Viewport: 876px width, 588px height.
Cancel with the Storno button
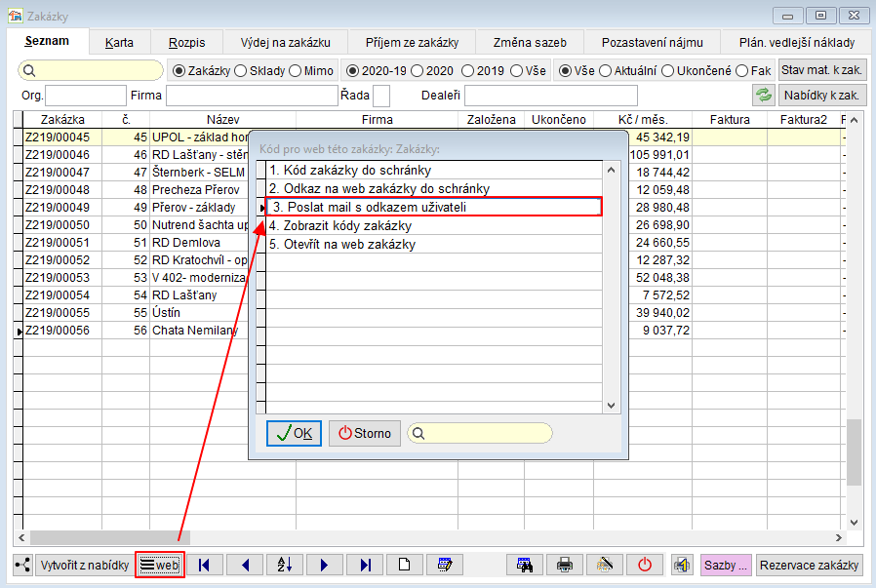(364, 433)
